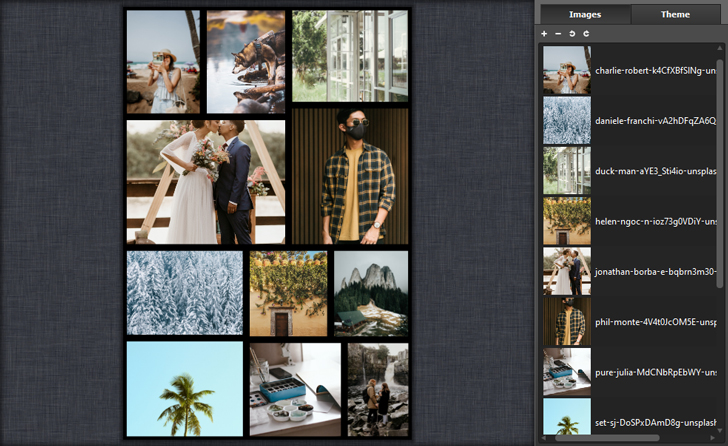Image resolution: width=728 pixels, height=446 pixels.
Task: Select the masked man photo in collage
Action: 350,176
